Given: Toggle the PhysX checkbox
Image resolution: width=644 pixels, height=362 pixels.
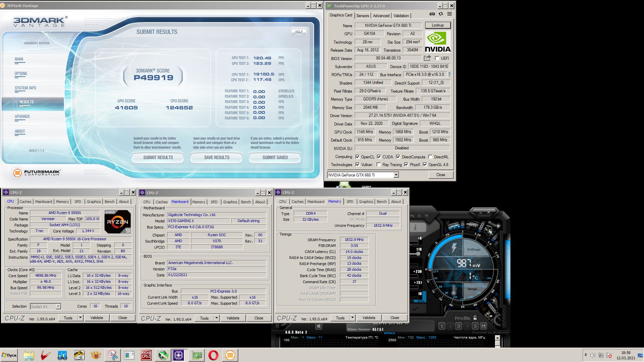Looking at the screenshot, I should point(406,164).
